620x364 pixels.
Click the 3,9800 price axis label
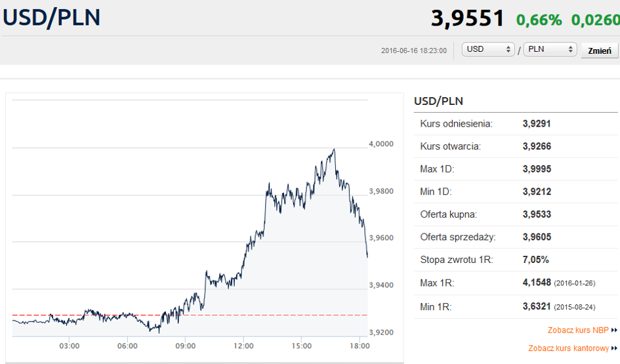click(381, 192)
